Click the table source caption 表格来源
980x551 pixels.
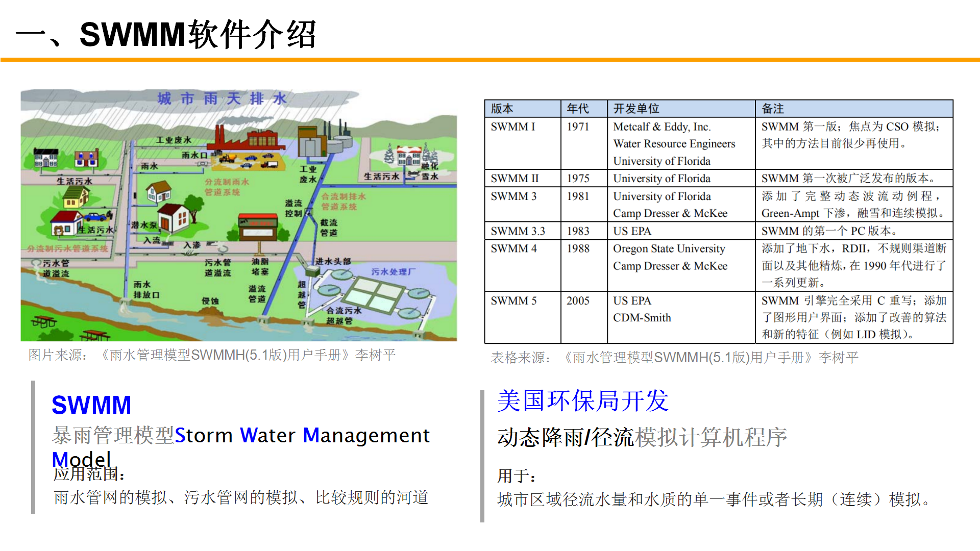[x=674, y=358]
